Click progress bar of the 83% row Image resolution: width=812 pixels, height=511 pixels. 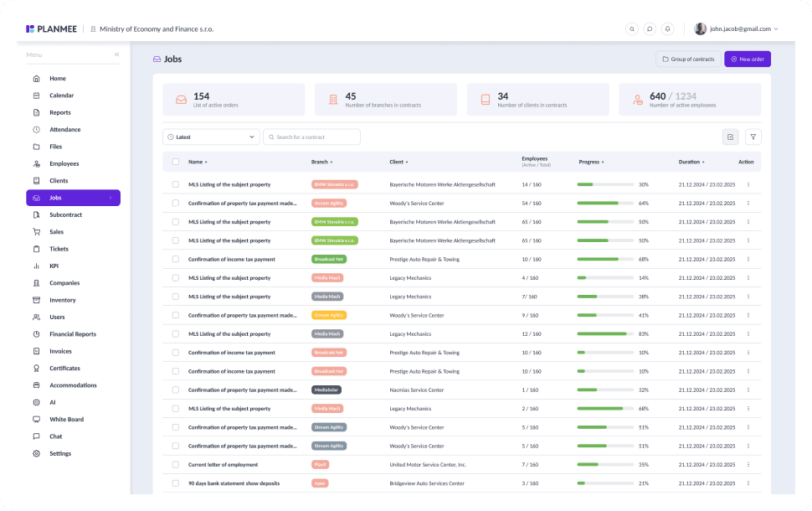pyautogui.click(x=605, y=333)
